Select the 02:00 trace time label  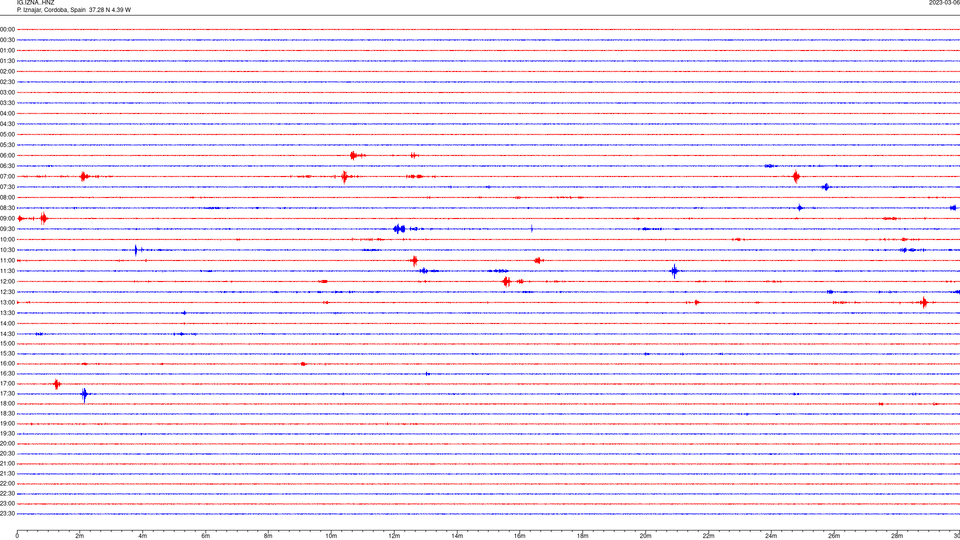[7, 72]
